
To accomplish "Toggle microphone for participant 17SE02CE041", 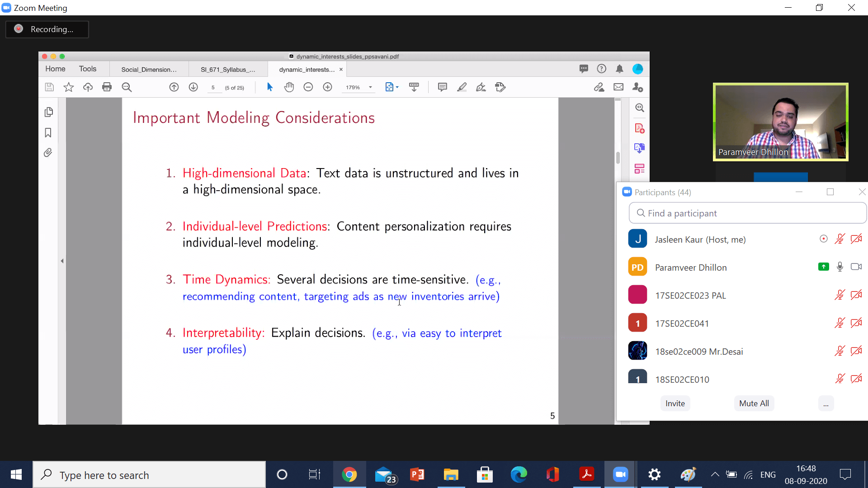I will 840,323.
